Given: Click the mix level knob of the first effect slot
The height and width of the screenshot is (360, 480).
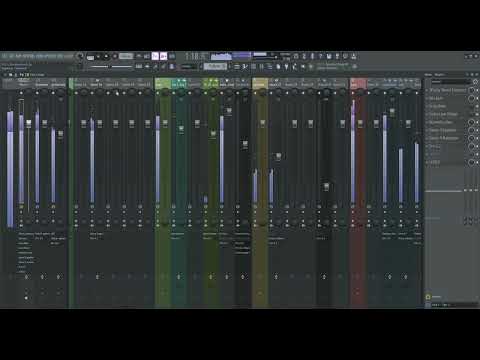Looking at the screenshot, I should [471, 90].
